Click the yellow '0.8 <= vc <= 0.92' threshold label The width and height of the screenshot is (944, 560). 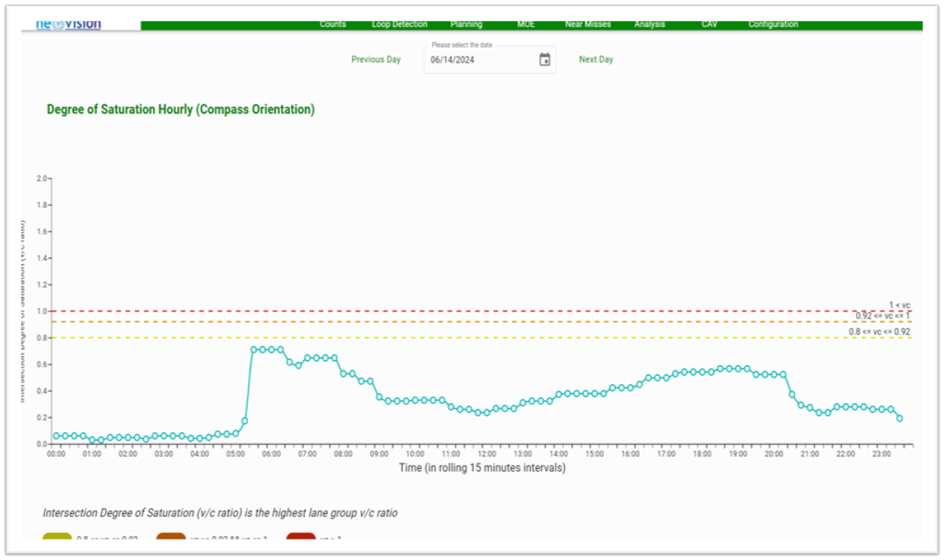(x=879, y=332)
